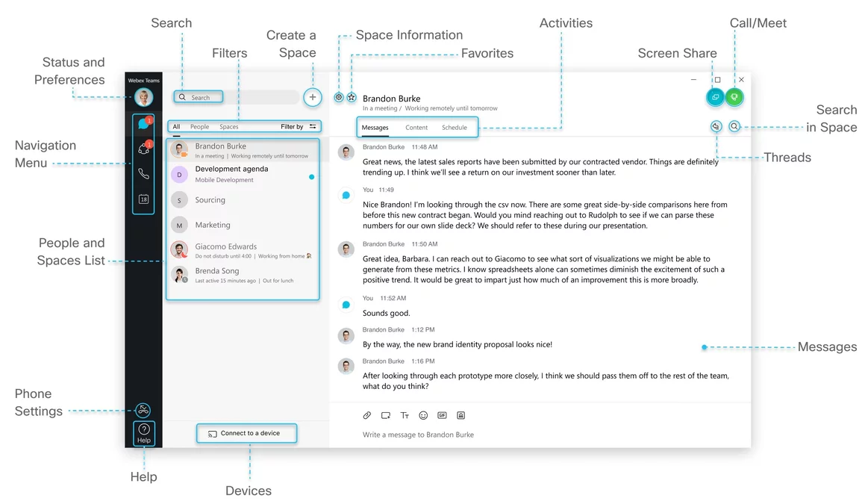Filter list by People
868x504 pixels.
pyautogui.click(x=199, y=126)
